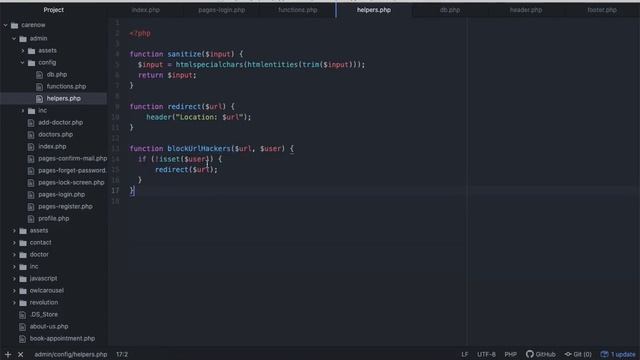Image resolution: width=640 pixels, height=360 pixels.
Task: Click the contact folder icon
Action: [x=23, y=243]
